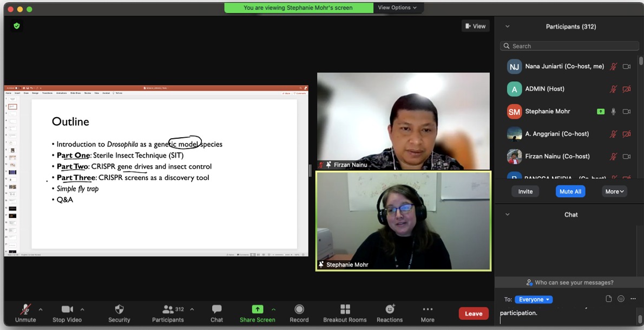Open the View layout menu

pos(475,26)
